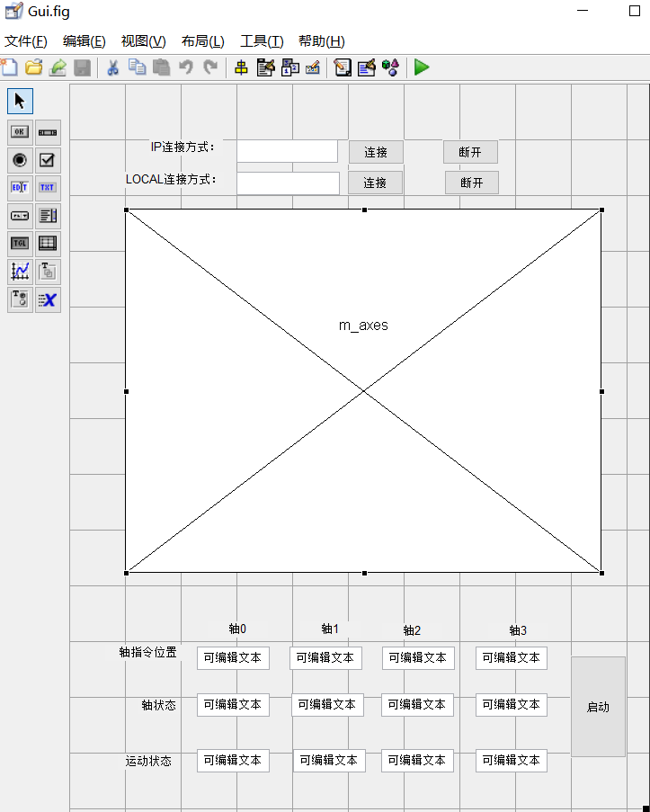Viewport: 650px width, 812px height.
Task: Open a file with the folder icon
Action: point(33,67)
